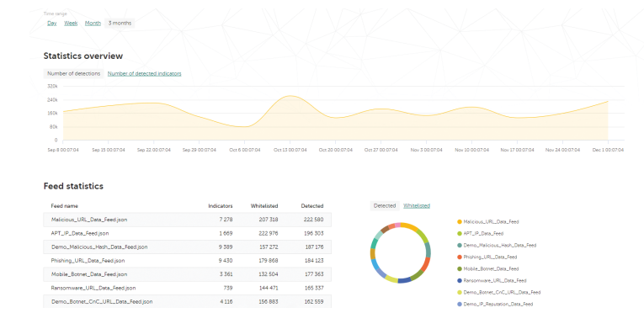The height and width of the screenshot is (313, 644).
Task: Select the Ransomware_URL_Data_Feed.json row name
Action: [x=93, y=288]
